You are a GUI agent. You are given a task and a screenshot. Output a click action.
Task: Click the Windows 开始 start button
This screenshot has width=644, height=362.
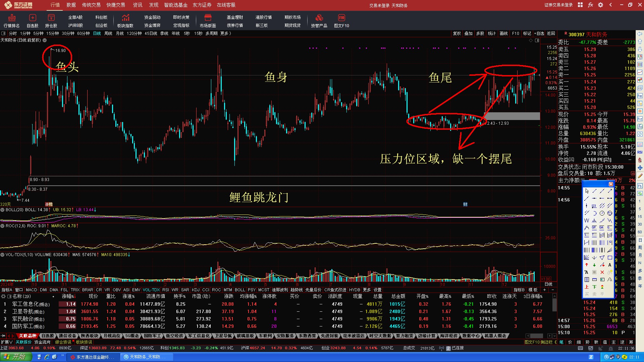tap(16, 357)
